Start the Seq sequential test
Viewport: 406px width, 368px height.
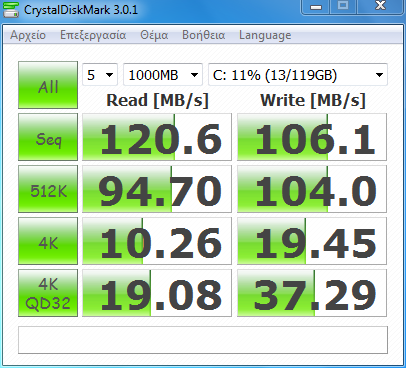pyautogui.click(x=48, y=137)
